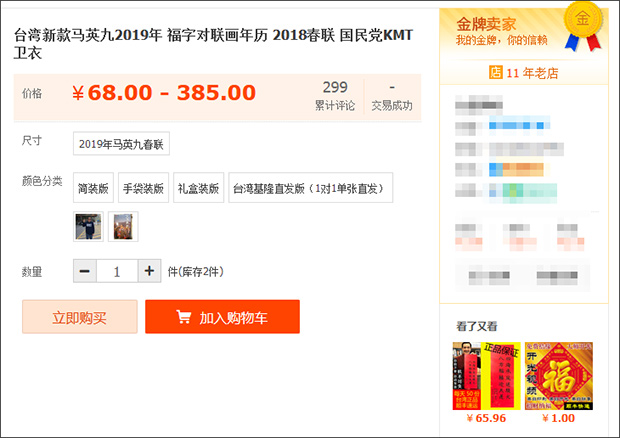Choose the 简装版 variant

coord(93,188)
